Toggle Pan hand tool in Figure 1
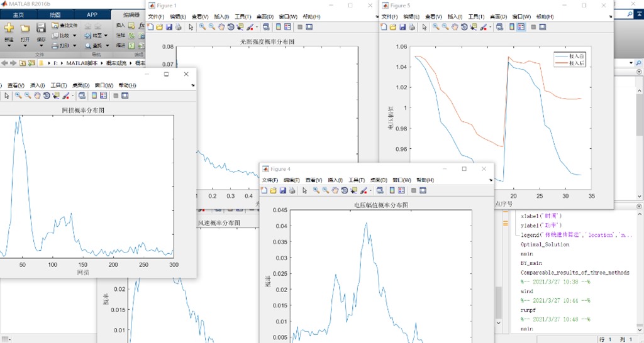The width and height of the screenshot is (644, 343). [221, 27]
